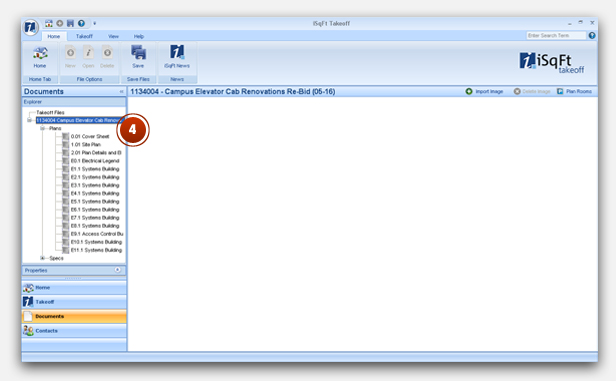616x381 pixels.
Task: Open the quick access toolbar customize arrow
Action: [x=94, y=24]
